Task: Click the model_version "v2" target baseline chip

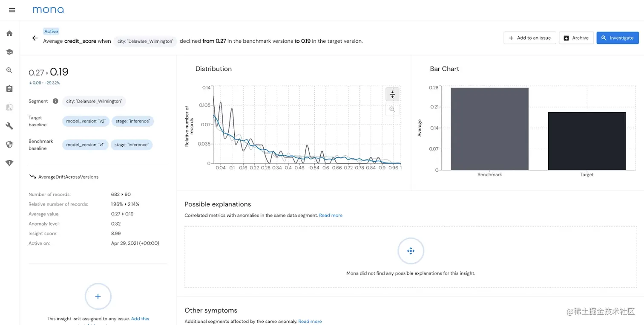Action: 86,121
